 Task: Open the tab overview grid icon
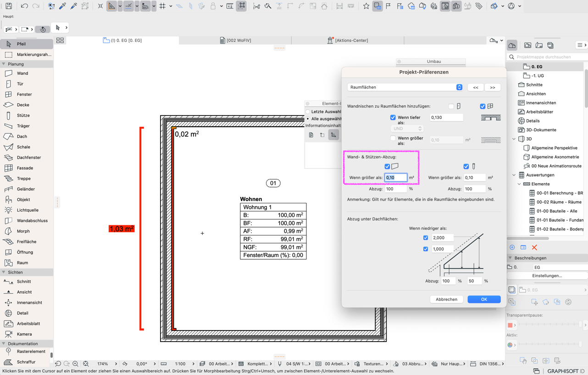point(60,40)
